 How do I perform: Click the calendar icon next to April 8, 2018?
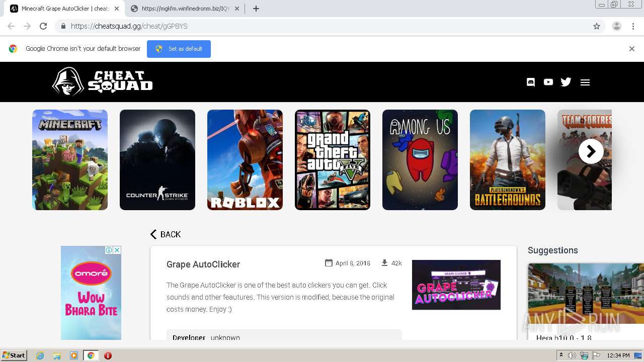point(329,263)
